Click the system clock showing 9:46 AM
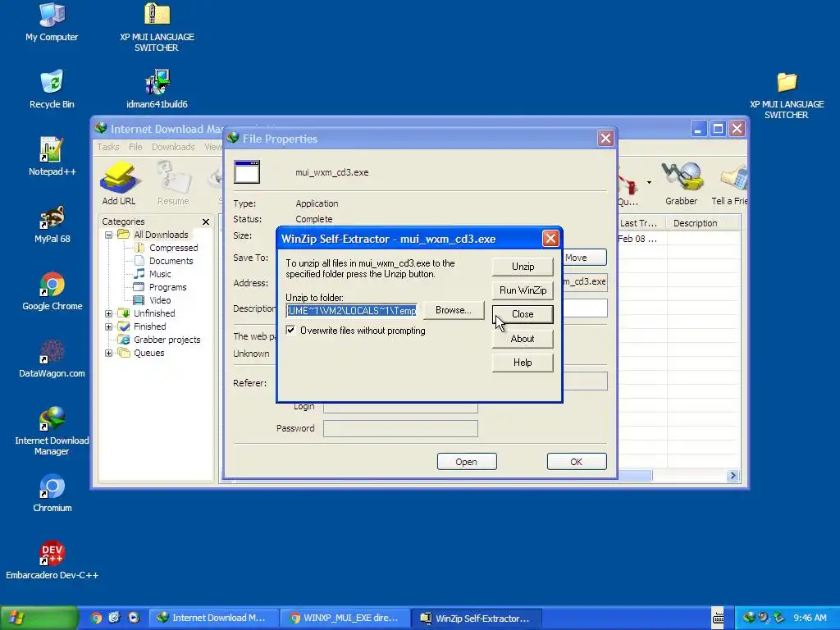Viewport: 840px width, 630px height. click(810, 618)
